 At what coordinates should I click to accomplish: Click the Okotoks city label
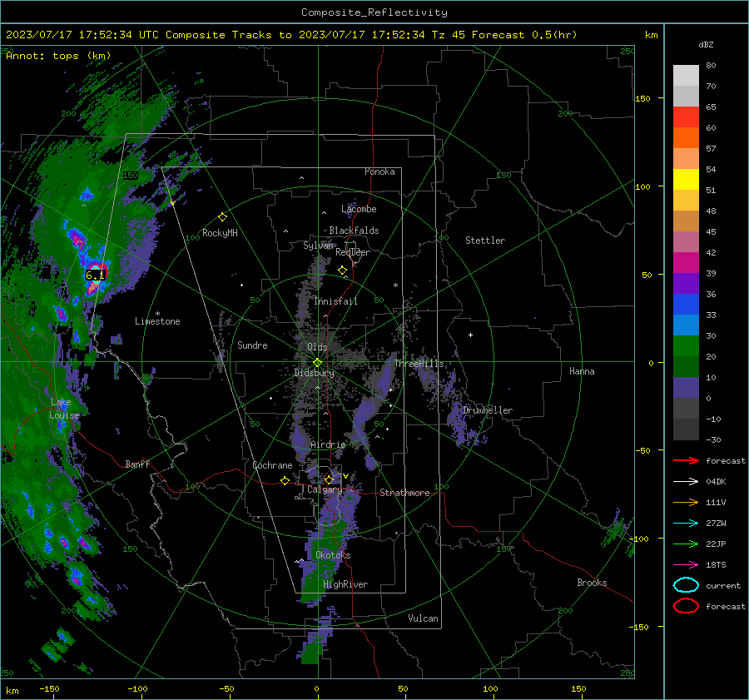pos(333,555)
